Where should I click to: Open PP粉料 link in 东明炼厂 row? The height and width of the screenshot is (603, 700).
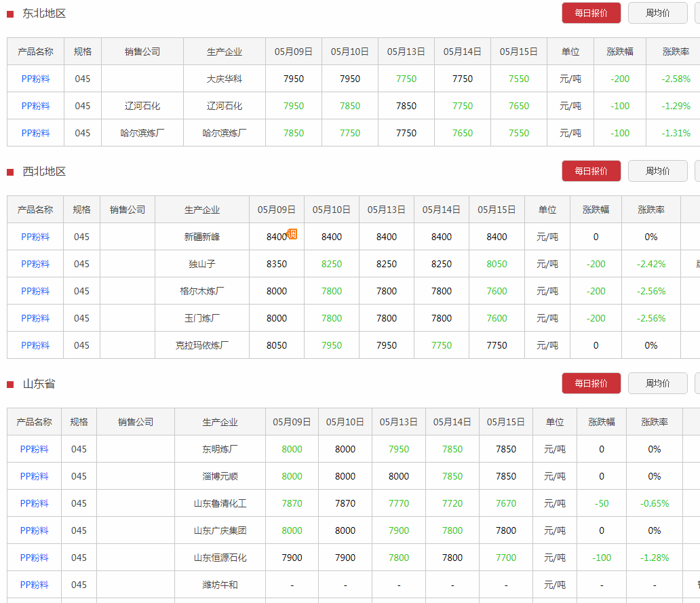(35, 450)
